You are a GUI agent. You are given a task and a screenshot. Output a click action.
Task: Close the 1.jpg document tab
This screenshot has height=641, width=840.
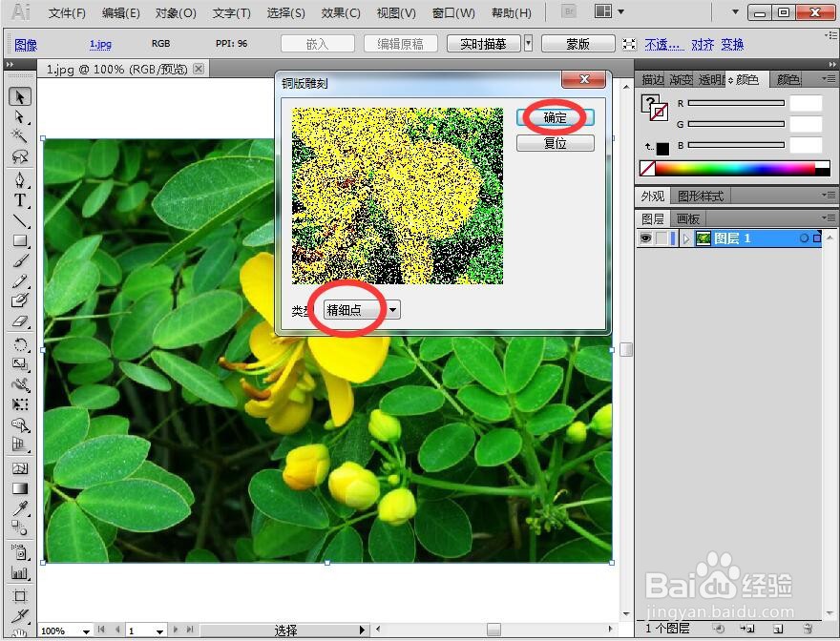click(199, 69)
